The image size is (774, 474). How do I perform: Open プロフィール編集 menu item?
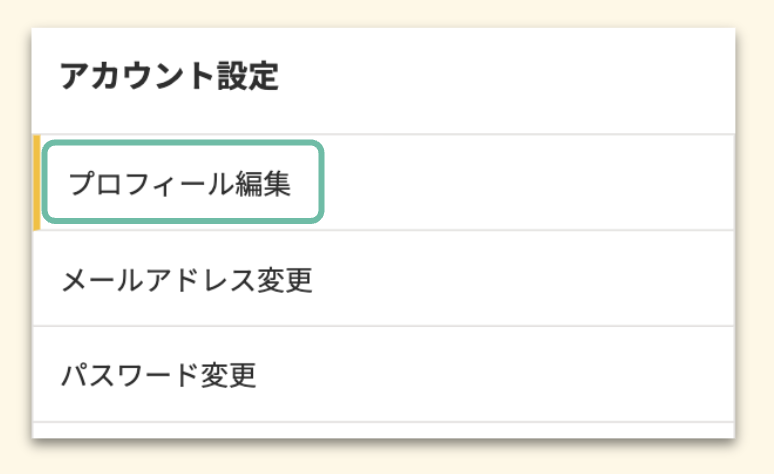click(180, 184)
